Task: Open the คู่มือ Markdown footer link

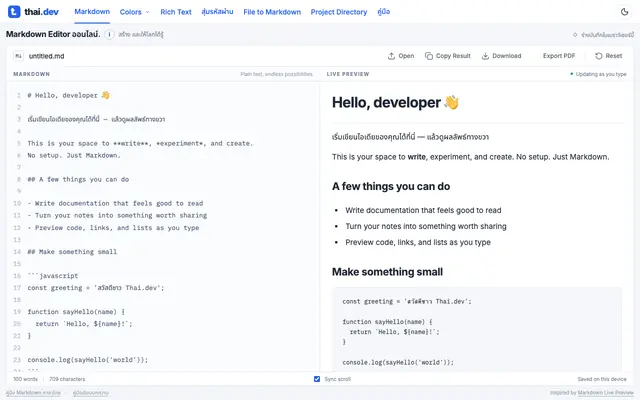Action: pyautogui.click(x=33, y=393)
